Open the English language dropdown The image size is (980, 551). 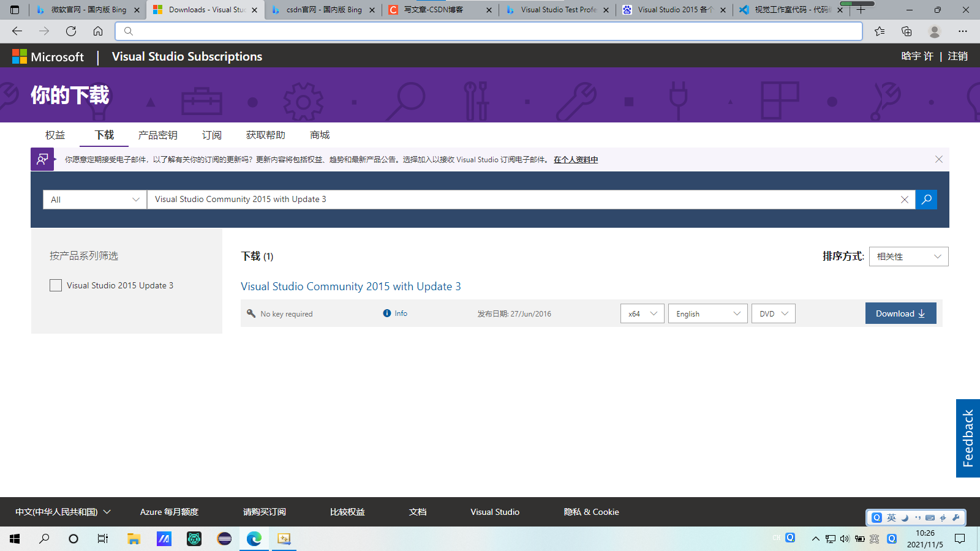(x=707, y=313)
